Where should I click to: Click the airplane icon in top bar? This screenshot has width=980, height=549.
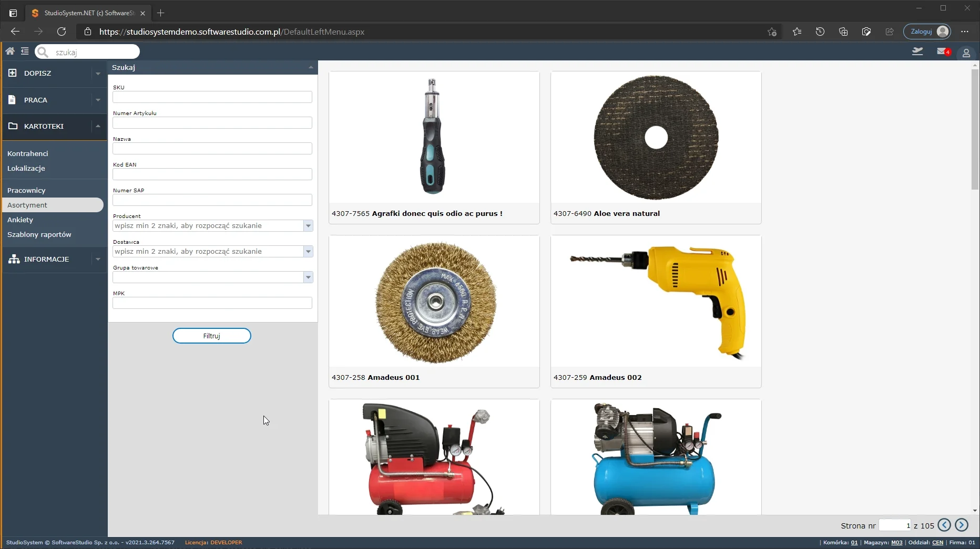tap(917, 51)
